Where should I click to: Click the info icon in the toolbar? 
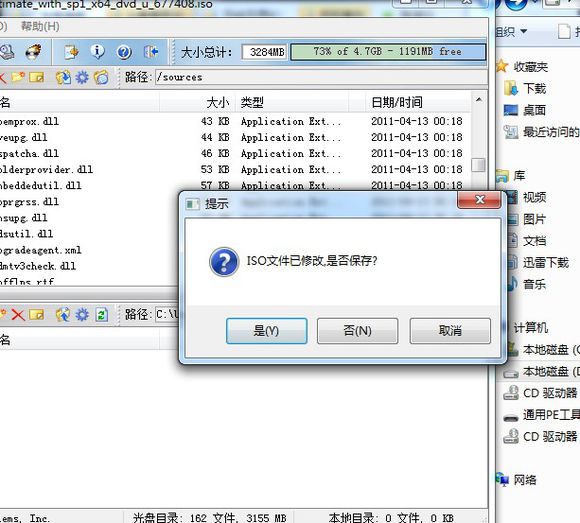(x=97, y=52)
